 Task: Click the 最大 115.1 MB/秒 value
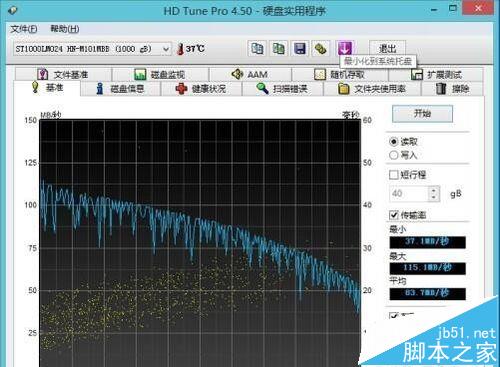(427, 268)
